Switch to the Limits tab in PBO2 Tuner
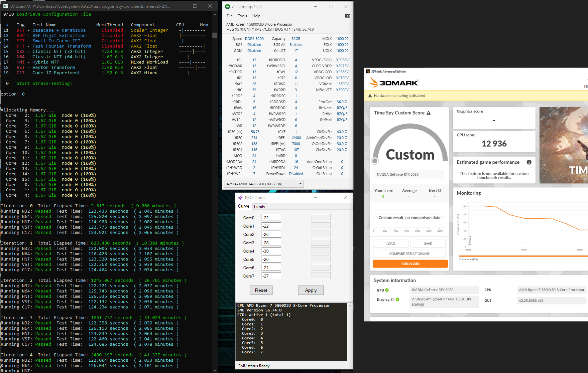 point(260,207)
